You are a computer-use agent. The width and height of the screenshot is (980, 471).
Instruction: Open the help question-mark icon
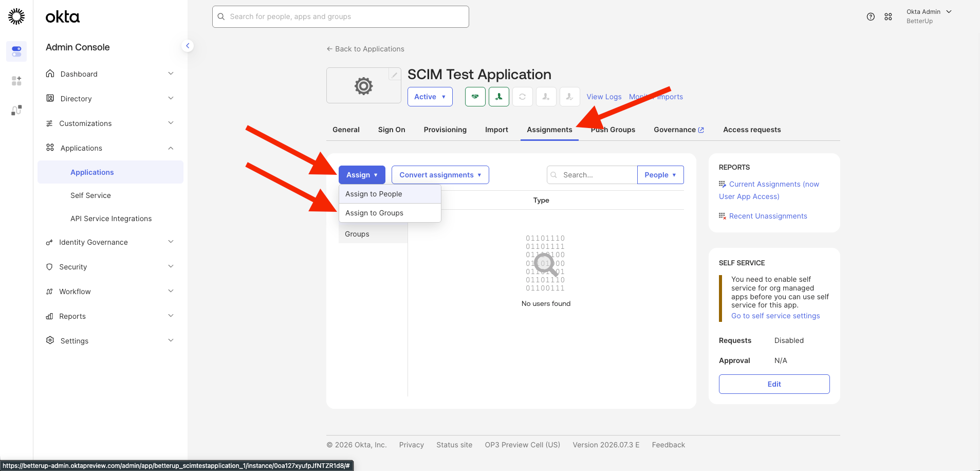[x=871, y=16]
